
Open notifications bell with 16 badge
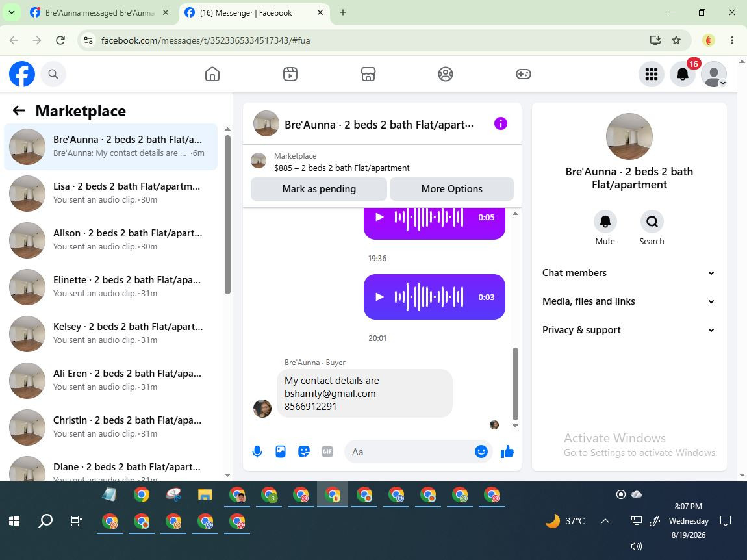(683, 74)
